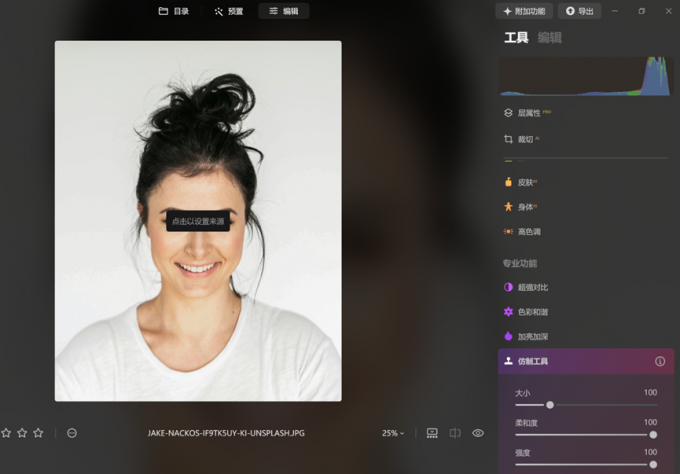The width and height of the screenshot is (680, 474).
Task: Adjust the 强度 strength slider
Action: 586,464
